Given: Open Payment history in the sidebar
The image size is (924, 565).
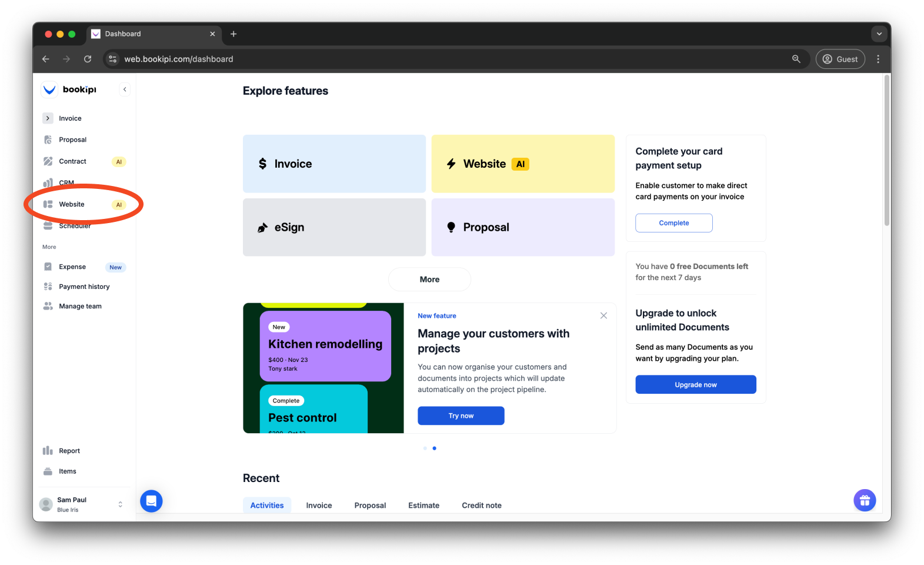Looking at the screenshot, I should point(85,287).
